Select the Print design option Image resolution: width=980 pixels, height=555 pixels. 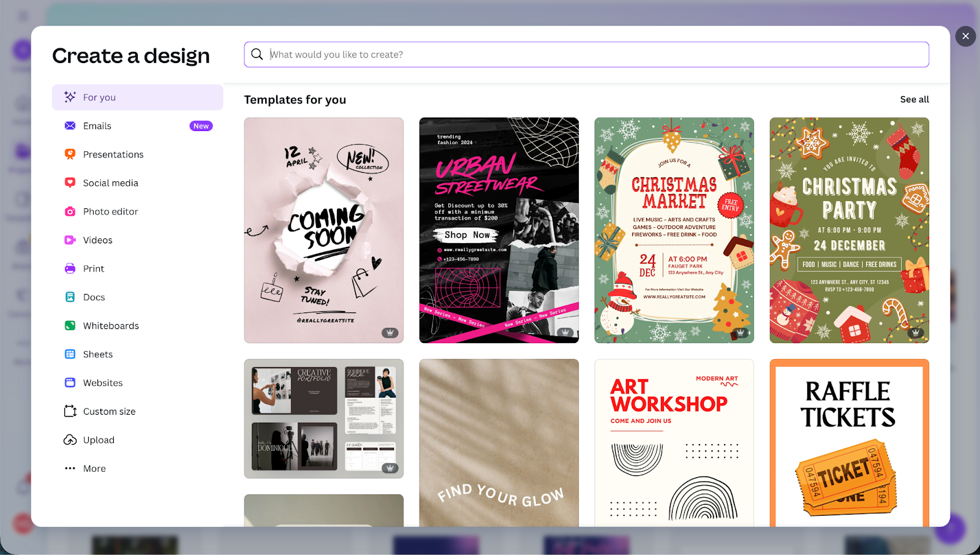click(92, 268)
